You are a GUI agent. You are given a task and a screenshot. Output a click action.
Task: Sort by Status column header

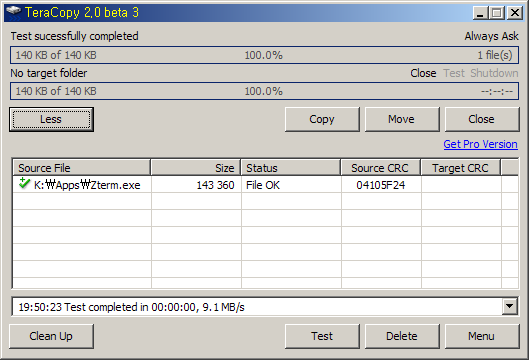point(291,168)
